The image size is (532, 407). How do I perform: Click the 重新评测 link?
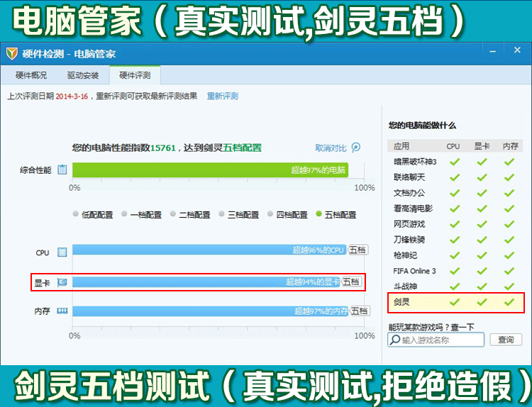(x=223, y=96)
